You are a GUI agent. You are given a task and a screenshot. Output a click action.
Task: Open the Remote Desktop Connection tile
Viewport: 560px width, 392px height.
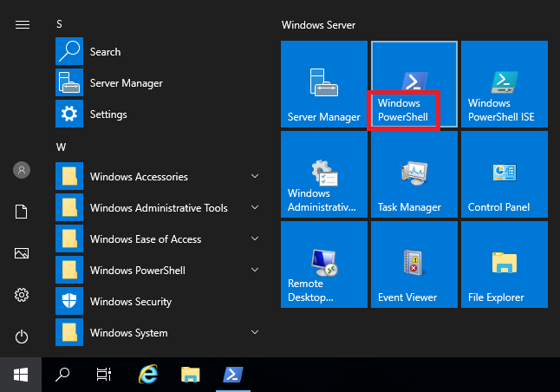(324, 265)
